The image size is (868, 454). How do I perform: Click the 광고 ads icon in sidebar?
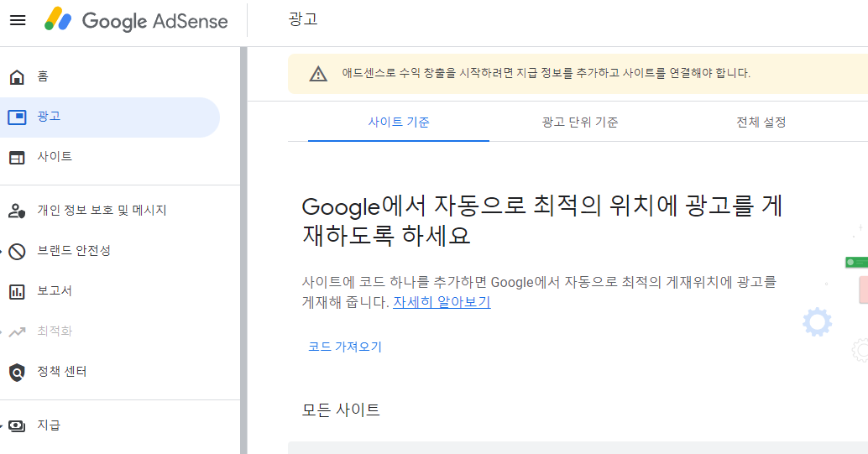point(17,117)
